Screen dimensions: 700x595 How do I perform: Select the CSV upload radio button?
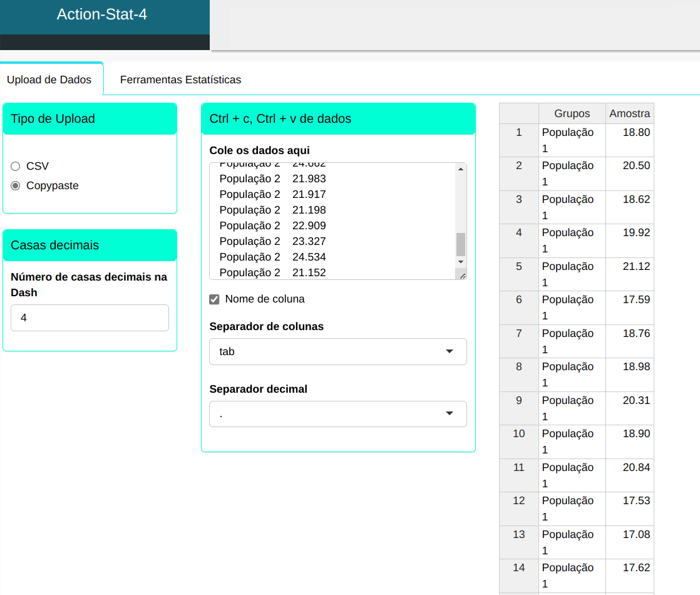(16, 166)
